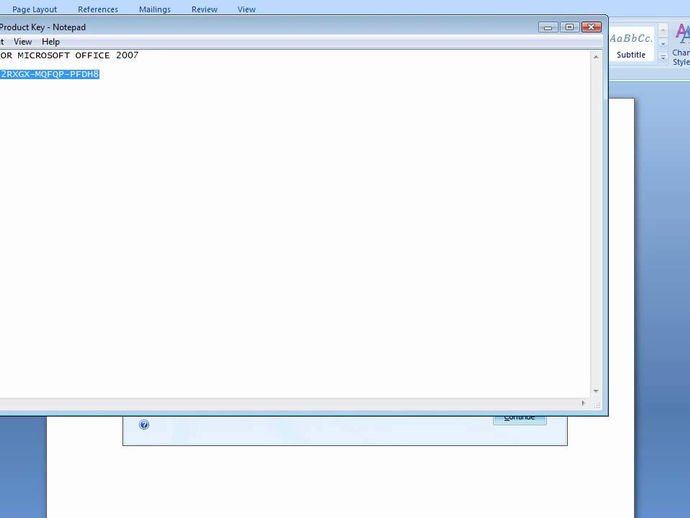Open the View ribbon tab in Word

click(x=246, y=9)
